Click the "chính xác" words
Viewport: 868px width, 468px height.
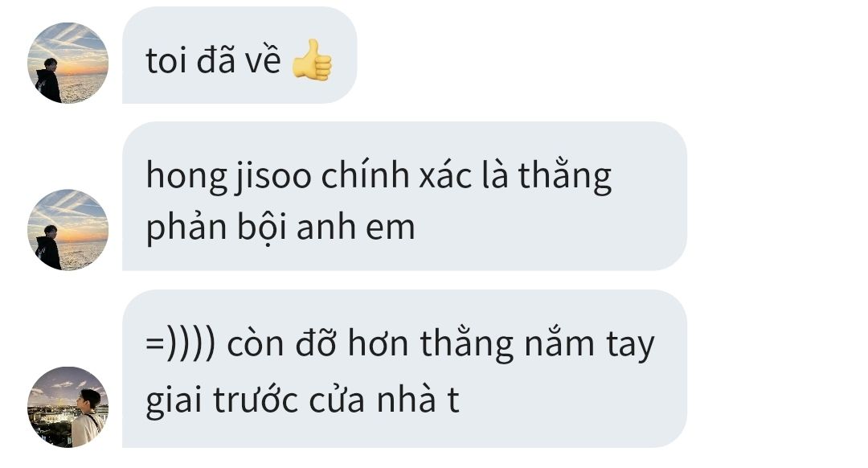(x=396, y=175)
